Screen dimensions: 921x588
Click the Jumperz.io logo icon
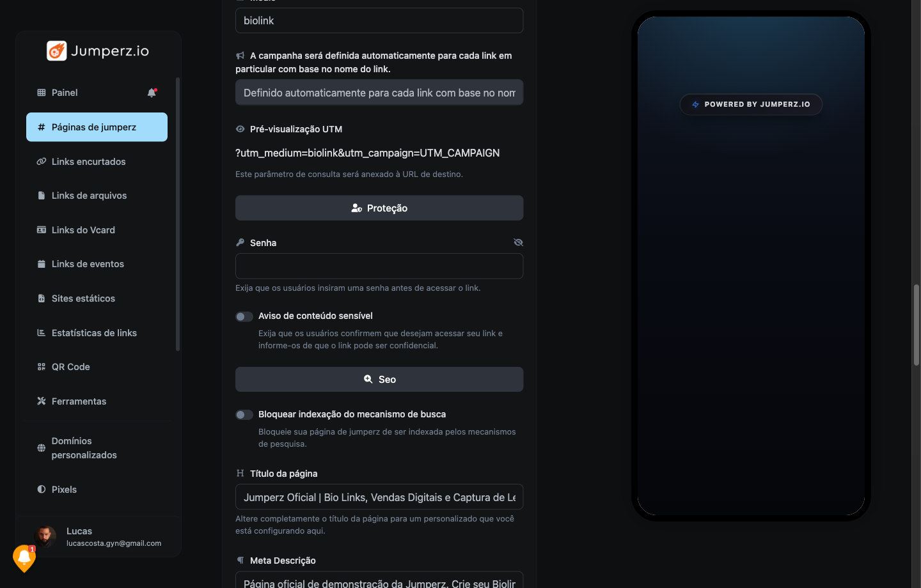coord(57,50)
